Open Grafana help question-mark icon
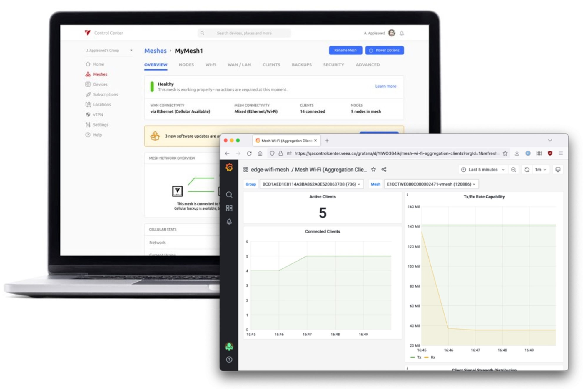The image size is (588, 389). (230, 359)
